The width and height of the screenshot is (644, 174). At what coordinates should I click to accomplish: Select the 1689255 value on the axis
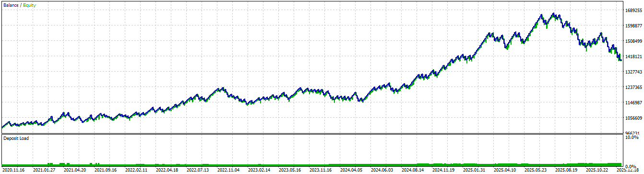click(x=633, y=10)
